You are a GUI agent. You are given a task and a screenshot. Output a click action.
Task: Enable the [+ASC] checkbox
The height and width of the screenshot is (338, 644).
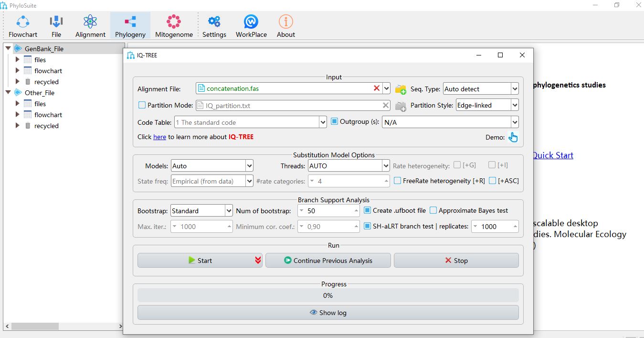(x=492, y=181)
